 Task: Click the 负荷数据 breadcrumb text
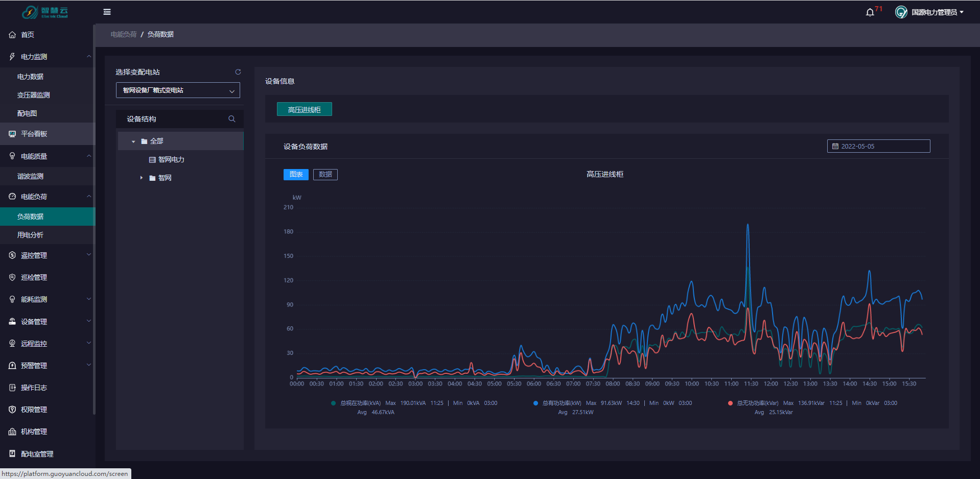click(x=160, y=34)
